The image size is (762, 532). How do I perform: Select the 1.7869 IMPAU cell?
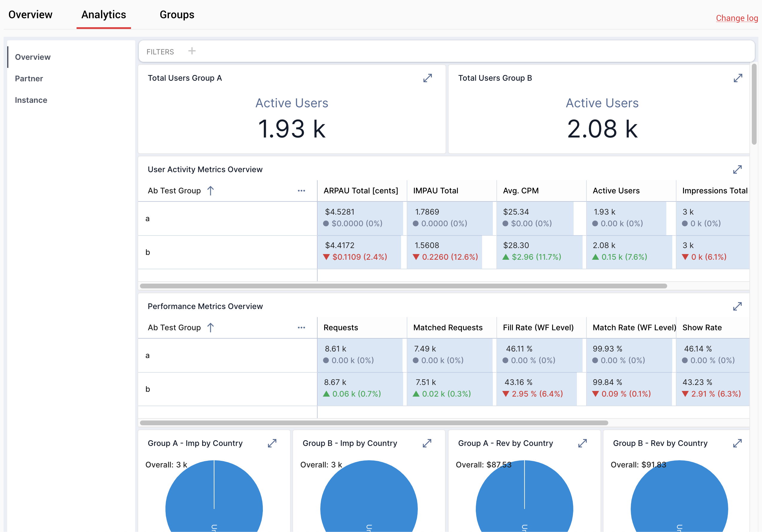click(x=451, y=218)
